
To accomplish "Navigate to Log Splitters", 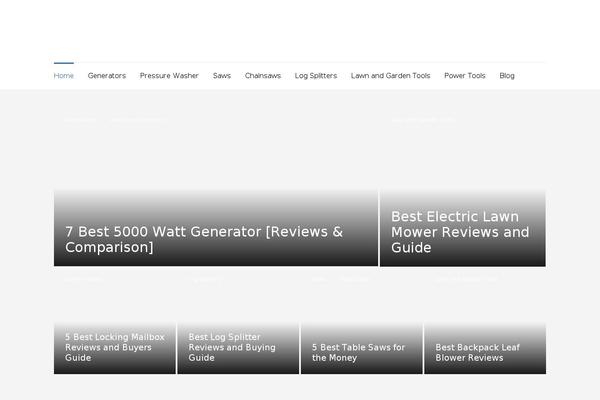I will click(316, 76).
